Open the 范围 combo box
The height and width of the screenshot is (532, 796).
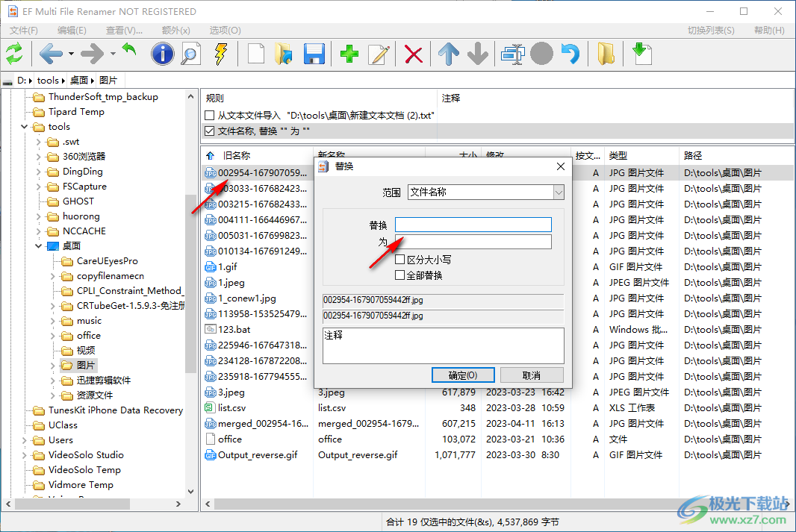click(559, 193)
